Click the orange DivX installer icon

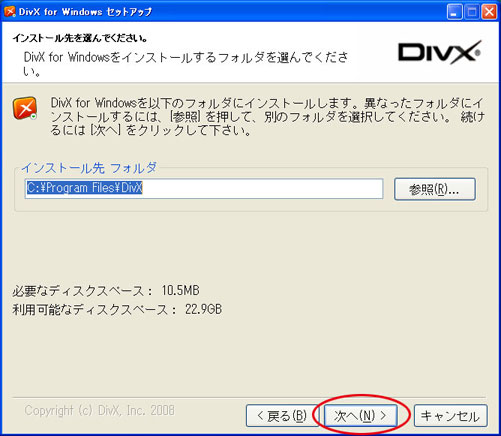25,108
